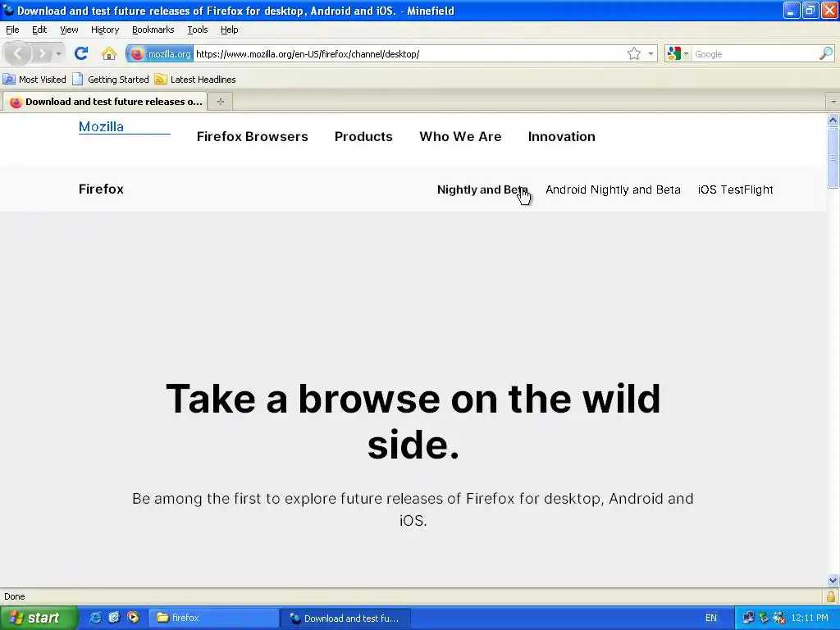Focus the Google search box
Screen dimensions: 840x630
755,54
